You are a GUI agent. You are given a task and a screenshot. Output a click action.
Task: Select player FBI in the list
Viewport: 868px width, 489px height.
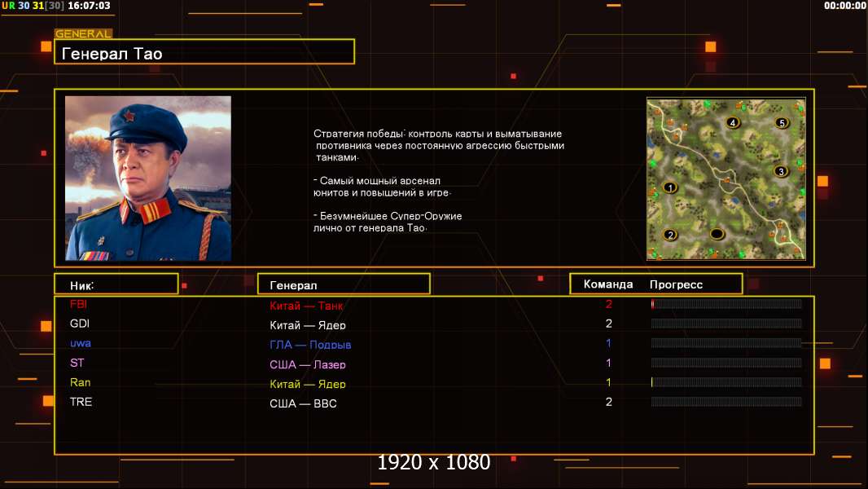(x=79, y=304)
